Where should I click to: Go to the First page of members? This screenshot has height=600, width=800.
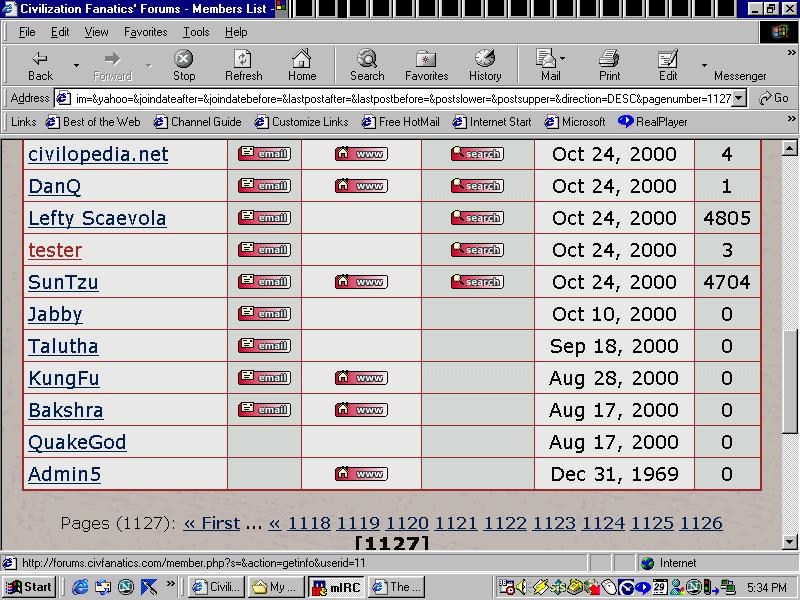point(212,523)
